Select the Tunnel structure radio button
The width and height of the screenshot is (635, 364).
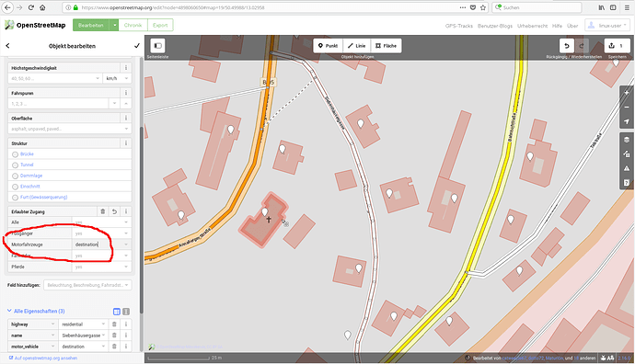[x=15, y=165]
